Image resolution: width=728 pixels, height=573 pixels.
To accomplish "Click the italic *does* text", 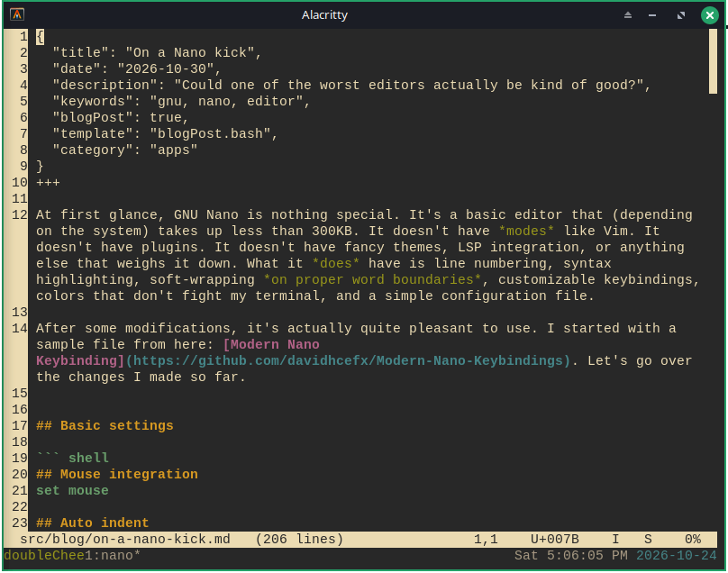I will click(x=336, y=264).
